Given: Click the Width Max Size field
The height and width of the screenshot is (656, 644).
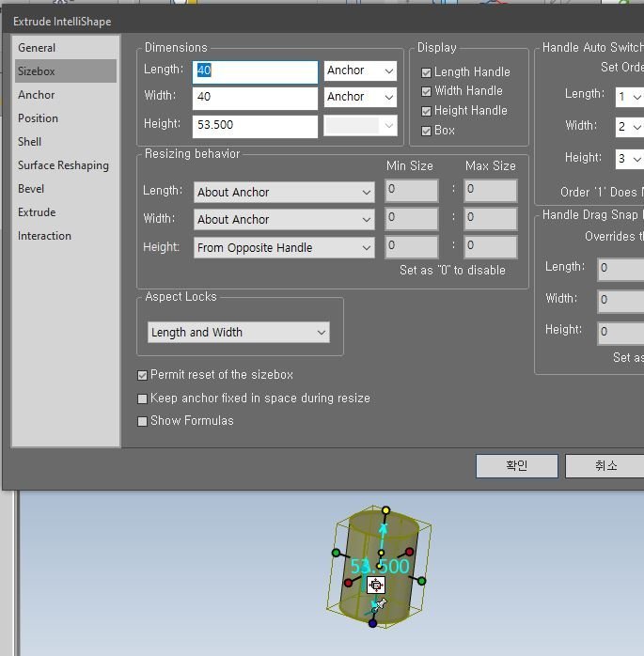Looking at the screenshot, I should [491, 218].
